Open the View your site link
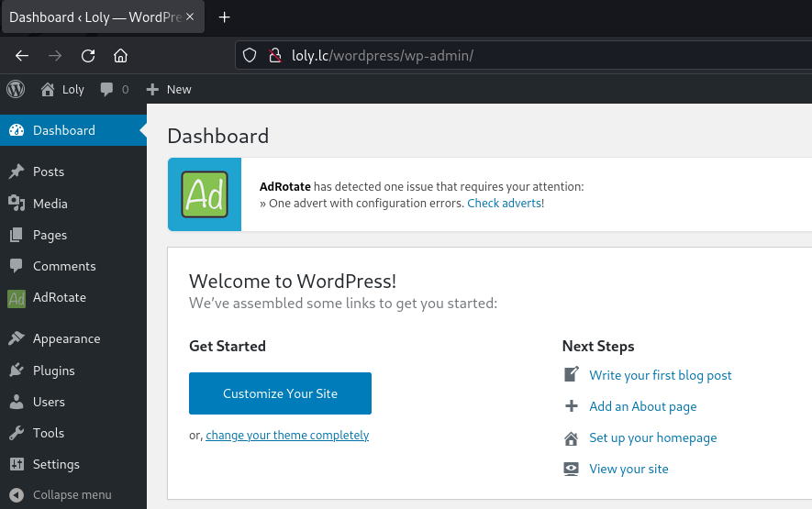This screenshot has height=509, width=812. pos(628,470)
